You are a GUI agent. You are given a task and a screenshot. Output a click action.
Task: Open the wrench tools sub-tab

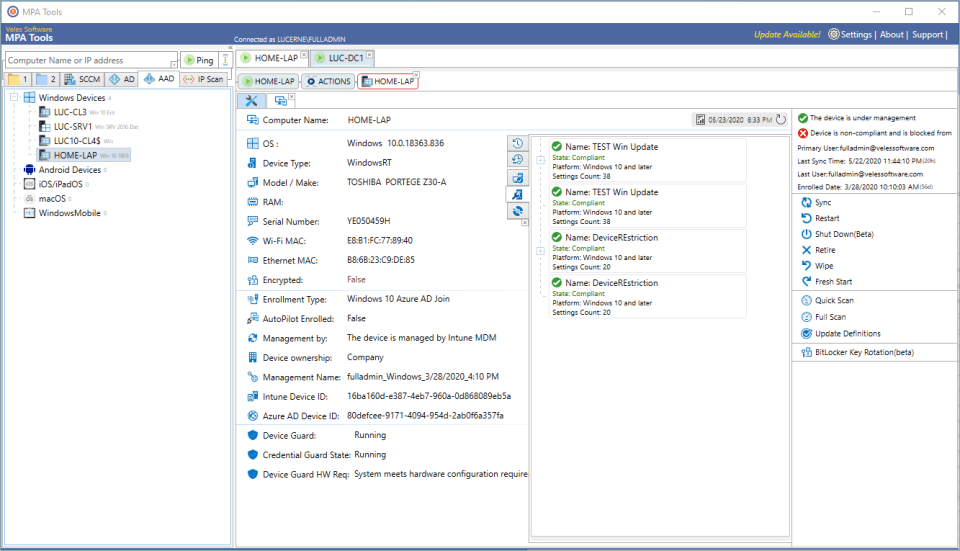[x=251, y=100]
